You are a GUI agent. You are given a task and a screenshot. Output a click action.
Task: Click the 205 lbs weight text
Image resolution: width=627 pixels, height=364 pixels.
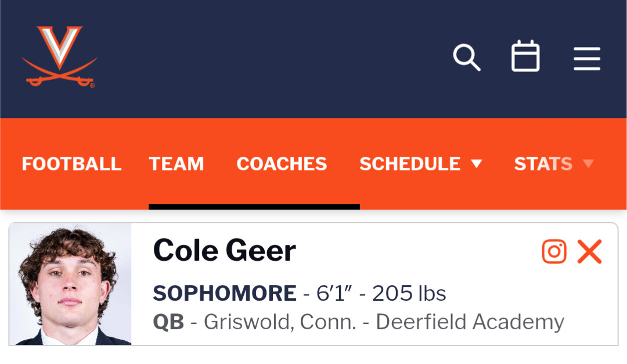point(409,294)
